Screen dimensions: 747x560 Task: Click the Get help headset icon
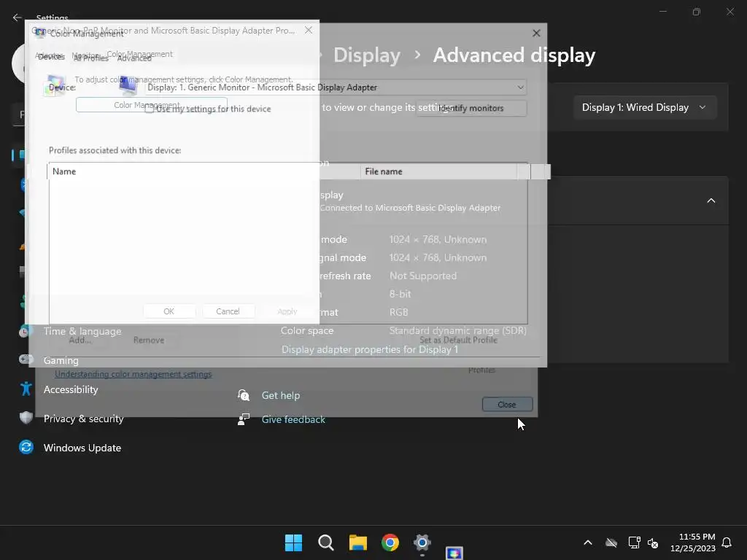(x=244, y=394)
